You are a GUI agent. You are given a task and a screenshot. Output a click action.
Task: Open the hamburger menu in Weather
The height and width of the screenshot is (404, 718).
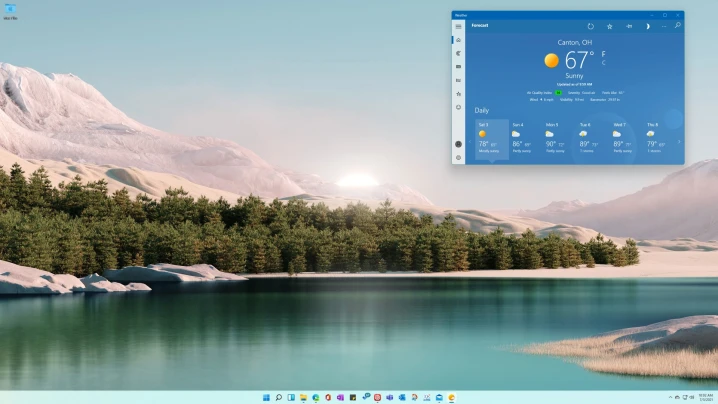[x=459, y=26]
